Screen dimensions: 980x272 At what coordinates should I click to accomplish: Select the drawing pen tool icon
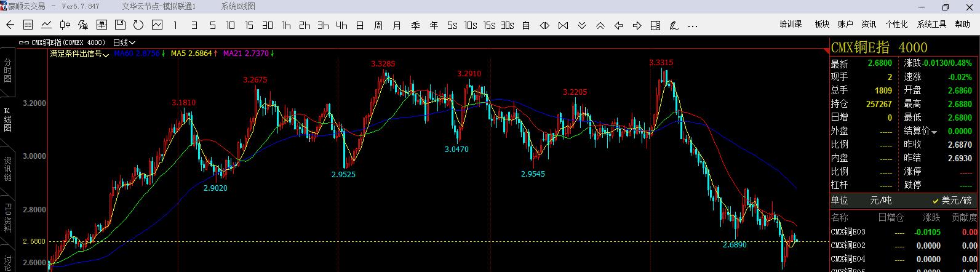click(x=674, y=25)
